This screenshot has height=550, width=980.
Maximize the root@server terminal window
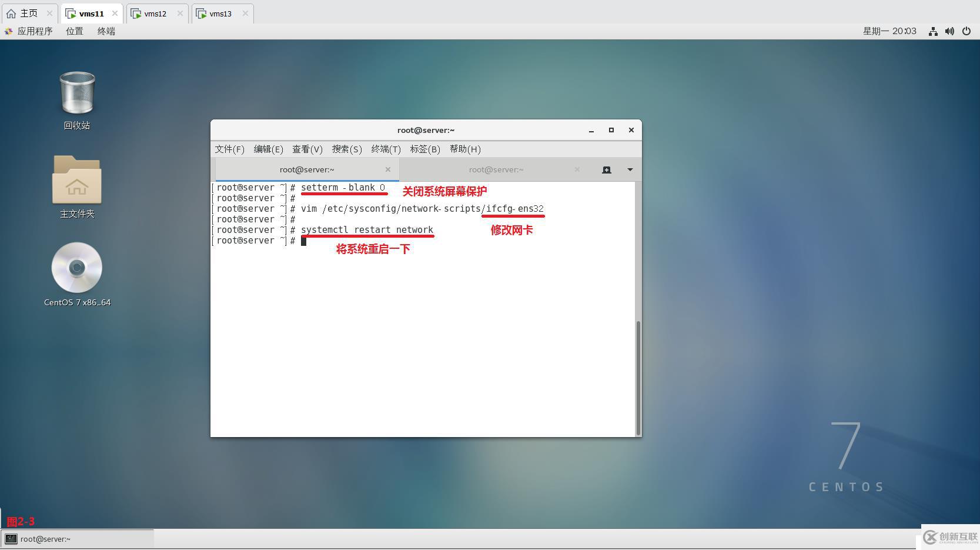coord(611,131)
